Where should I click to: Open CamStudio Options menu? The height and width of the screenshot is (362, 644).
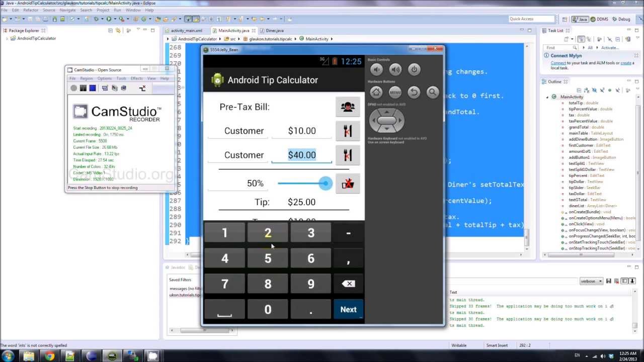pyautogui.click(x=105, y=78)
